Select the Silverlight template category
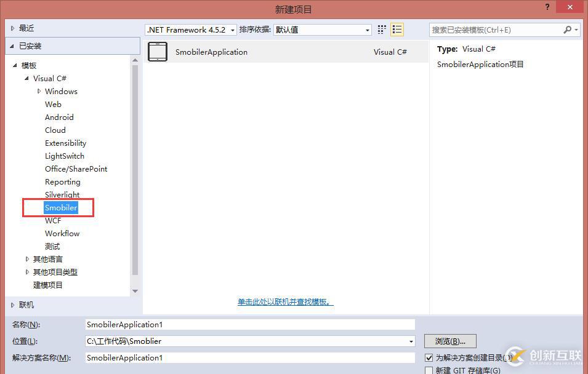Viewport: 588px width, 374px height. (x=62, y=194)
